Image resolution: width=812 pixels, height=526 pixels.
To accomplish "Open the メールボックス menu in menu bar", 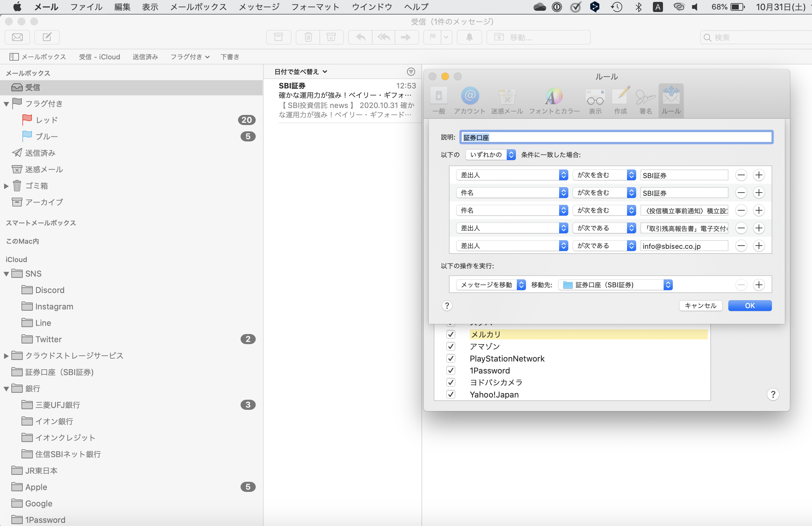I will (198, 7).
